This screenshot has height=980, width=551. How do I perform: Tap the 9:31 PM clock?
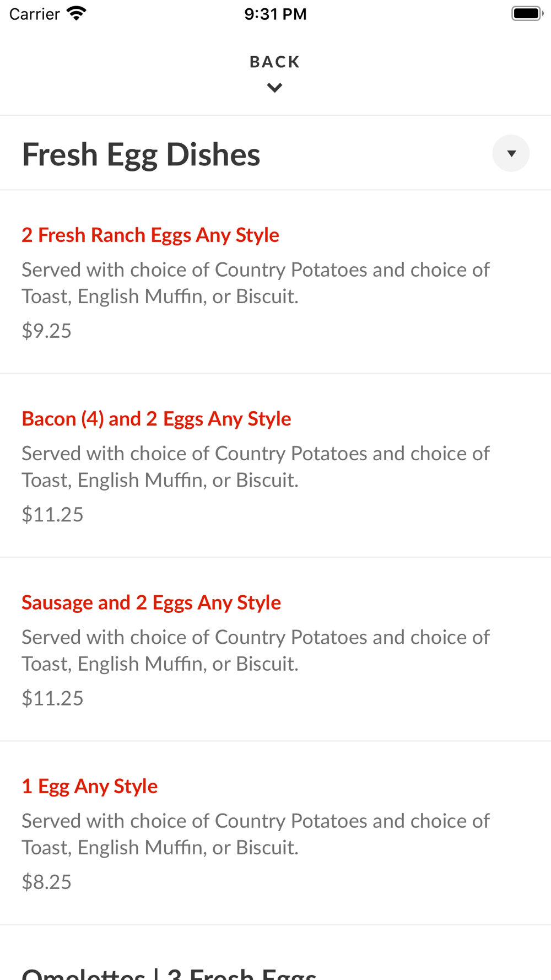pos(275,14)
